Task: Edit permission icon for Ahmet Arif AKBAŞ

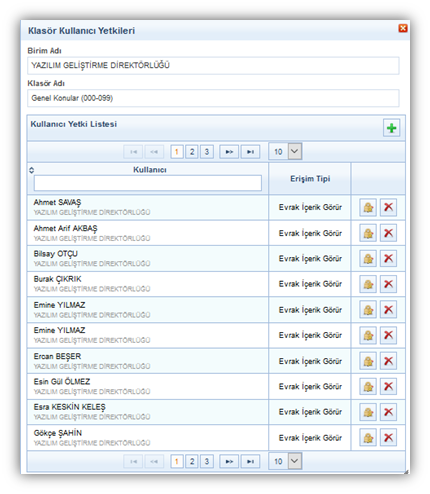Action: (368, 233)
